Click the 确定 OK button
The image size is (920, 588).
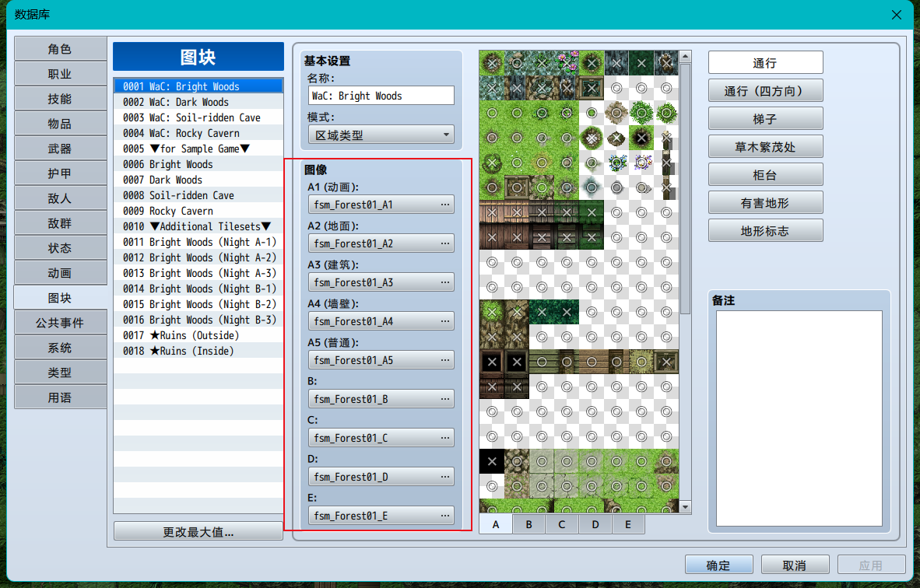(718, 565)
